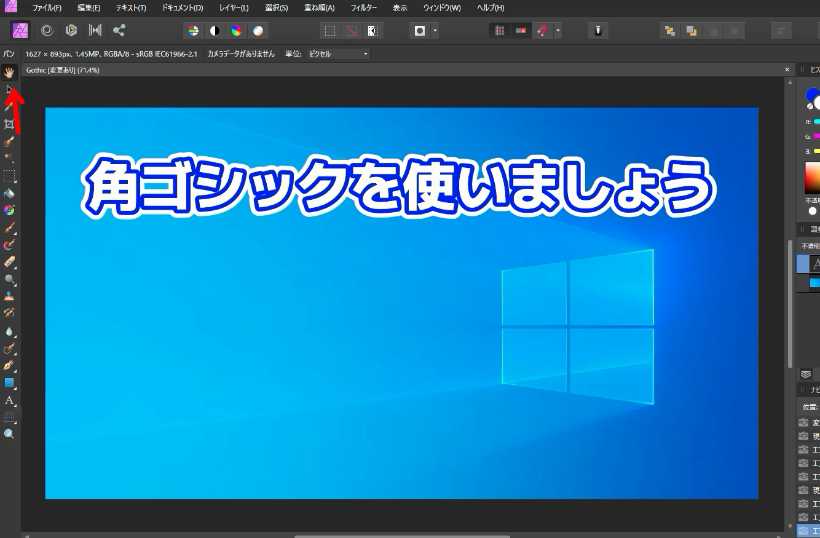Click the opacity slider white knob

click(812, 211)
